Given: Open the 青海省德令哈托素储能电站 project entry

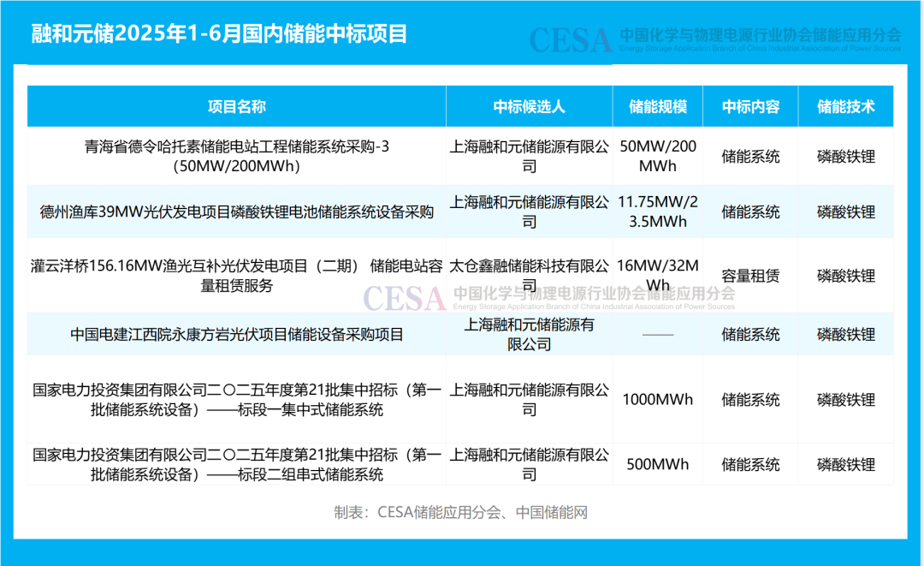Looking at the screenshot, I should 237,157.
